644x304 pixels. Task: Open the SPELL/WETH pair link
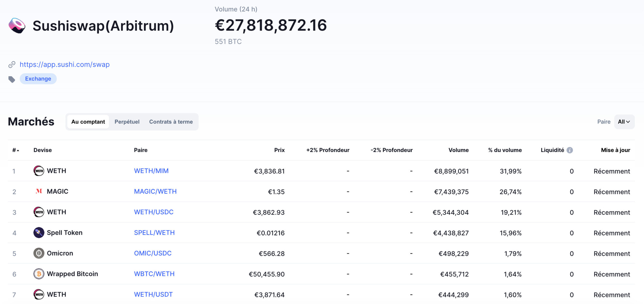pyautogui.click(x=154, y=233)
